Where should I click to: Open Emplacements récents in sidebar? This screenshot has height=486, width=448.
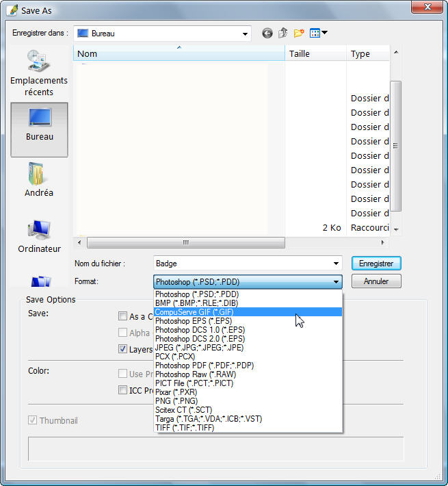point(39,73)
